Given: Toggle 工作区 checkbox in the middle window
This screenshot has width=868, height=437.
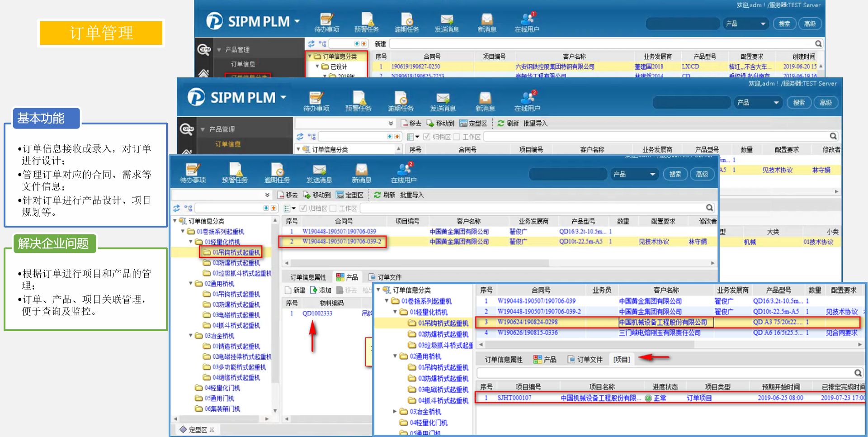Looking at the screenshot, I should [x=457, y=137].
